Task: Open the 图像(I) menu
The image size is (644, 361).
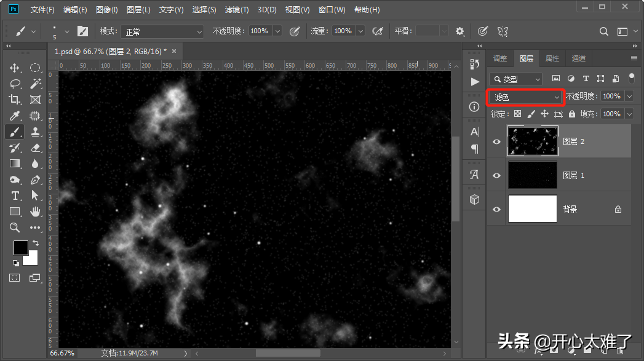Action: pyautogui.click(x=107, y=10)
